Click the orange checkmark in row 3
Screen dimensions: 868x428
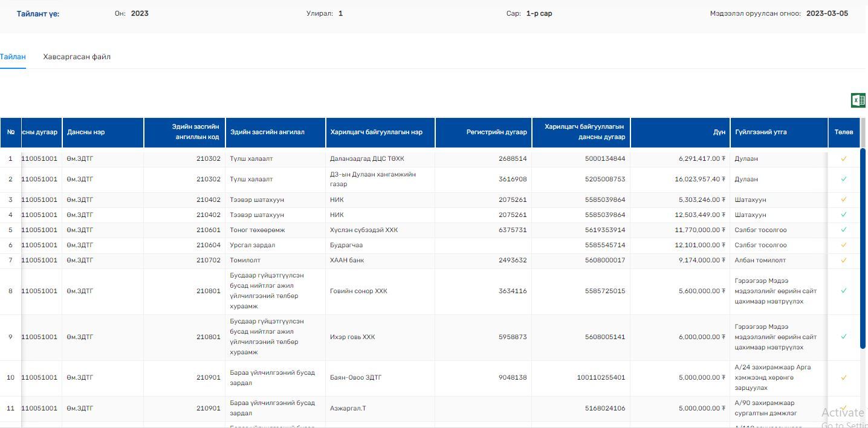[x=844, y=199]
